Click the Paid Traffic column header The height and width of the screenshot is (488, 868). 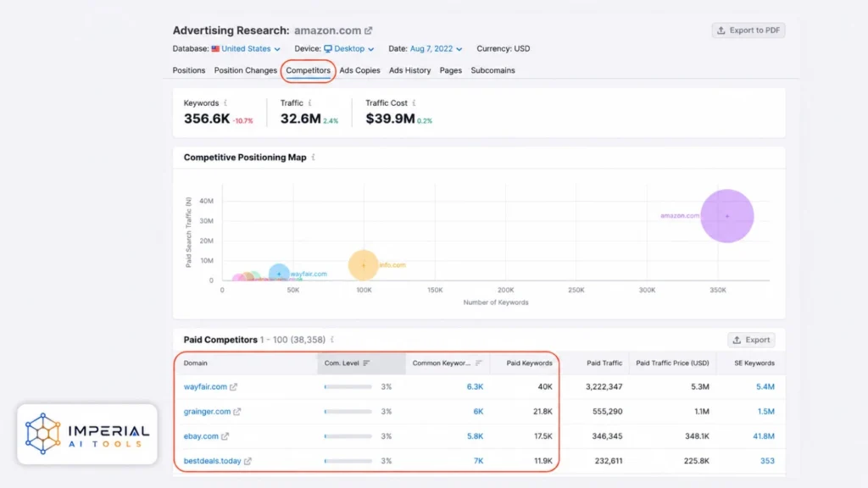point(604,363)
